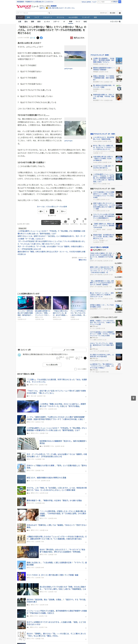138x644 pixels.
Task: Open the 速報 navigation tab
Action: click(x=28, y=17)
